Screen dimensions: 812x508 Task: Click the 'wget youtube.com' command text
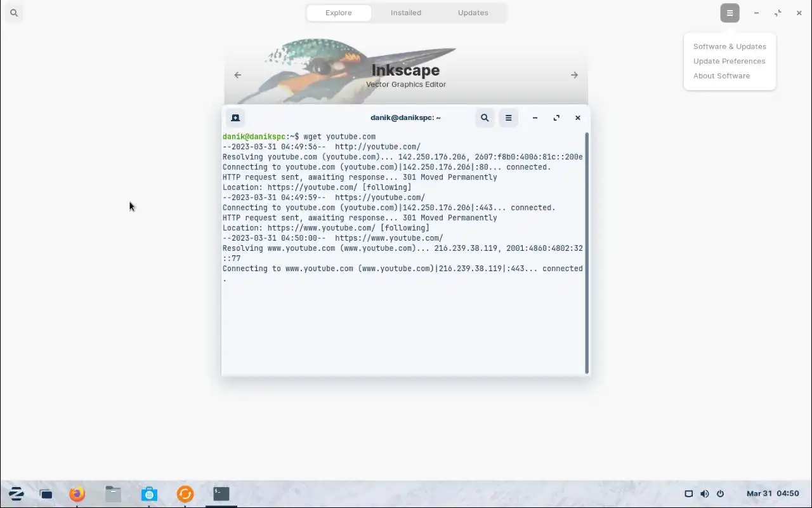[339, 137]
